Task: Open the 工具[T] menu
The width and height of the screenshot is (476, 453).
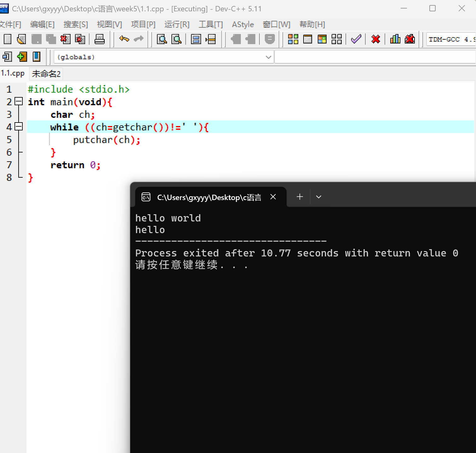Action: tap(211, 24)
